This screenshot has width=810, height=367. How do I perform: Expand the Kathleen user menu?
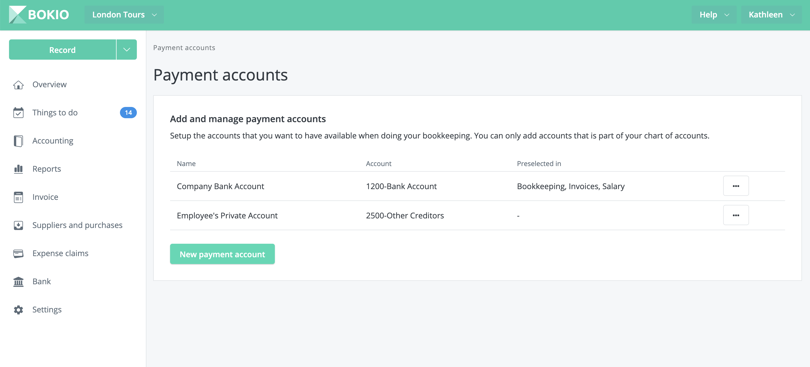(771, 14)
